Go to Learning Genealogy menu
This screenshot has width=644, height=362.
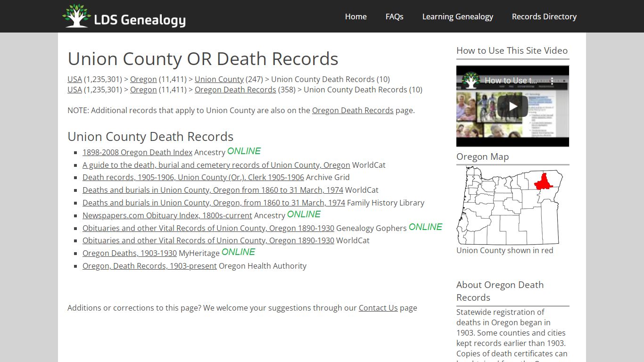pyautogui.click(x=457, y=16)
